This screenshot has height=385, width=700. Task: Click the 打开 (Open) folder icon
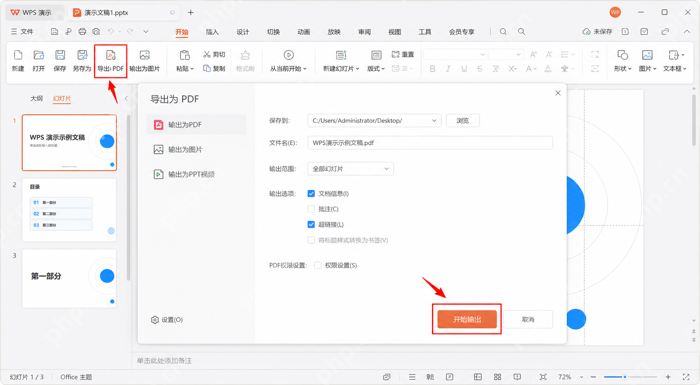pyautogui.click(x=39, y=55)
